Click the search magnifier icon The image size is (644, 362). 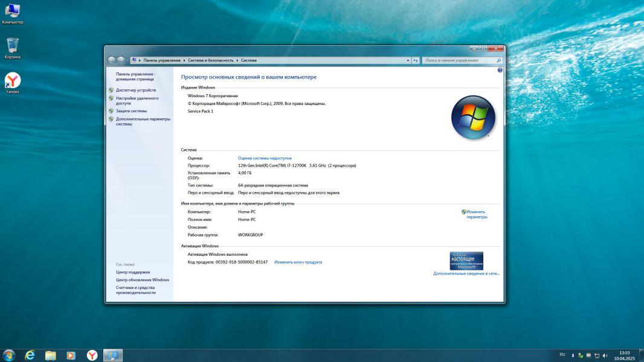[499, 60]
